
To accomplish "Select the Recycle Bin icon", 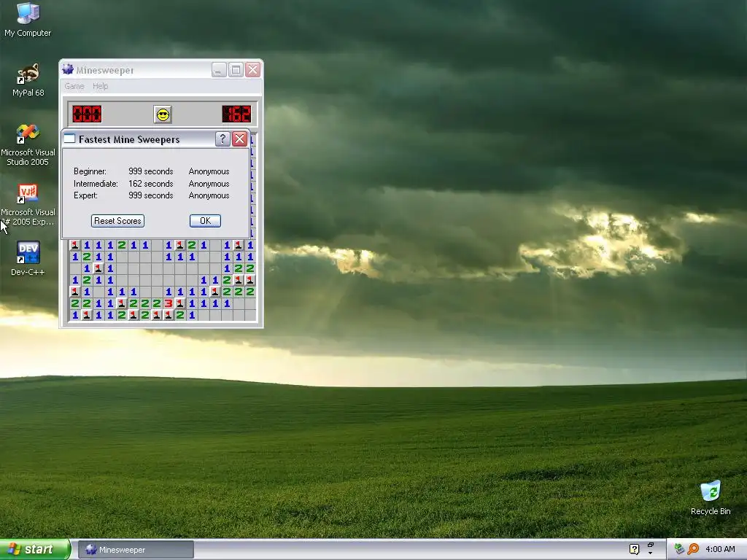I will [711, 498].
